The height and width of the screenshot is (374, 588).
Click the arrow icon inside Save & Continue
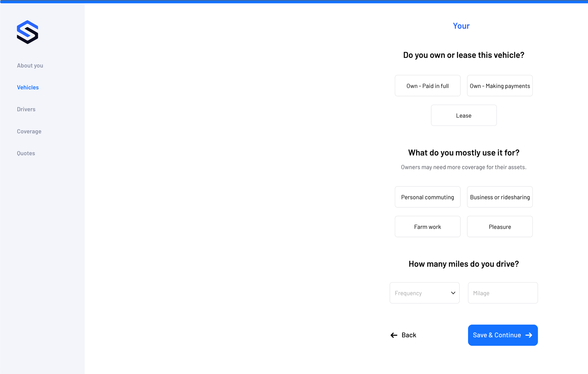[529, 335]
